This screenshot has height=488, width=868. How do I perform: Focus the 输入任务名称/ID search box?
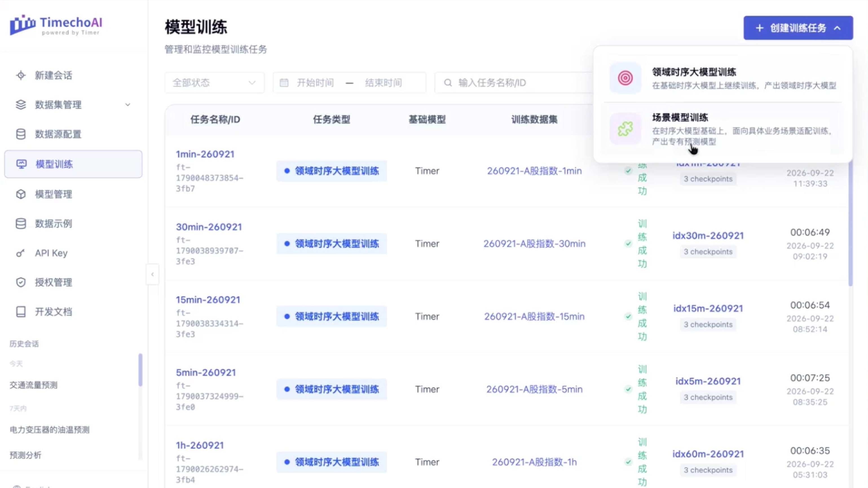point(514,83)
